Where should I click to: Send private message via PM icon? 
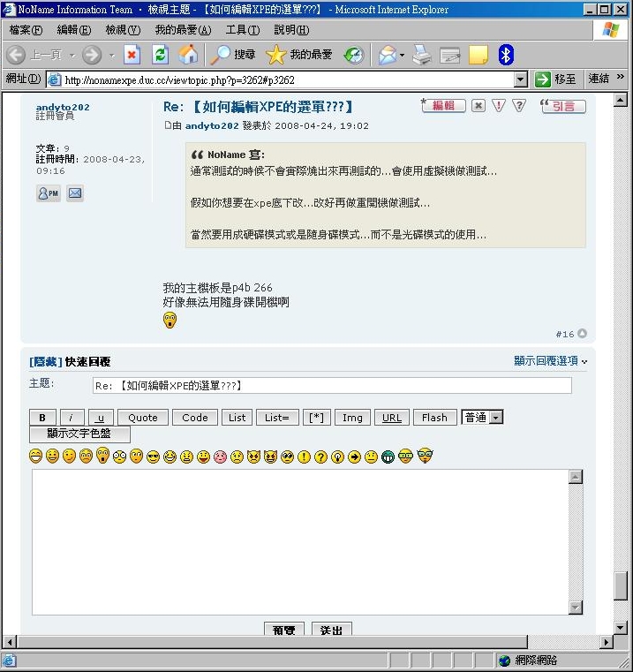coord(48,193)
